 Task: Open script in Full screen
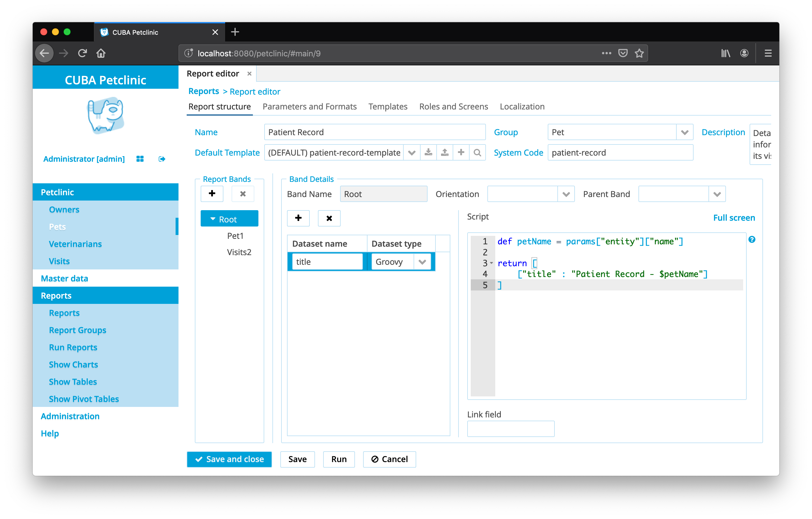734,218
